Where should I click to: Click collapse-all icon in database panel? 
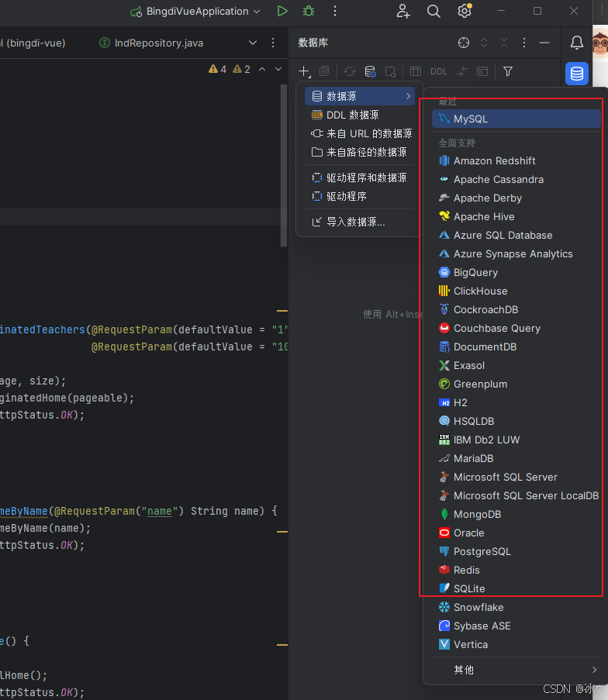tap(504, 43)
